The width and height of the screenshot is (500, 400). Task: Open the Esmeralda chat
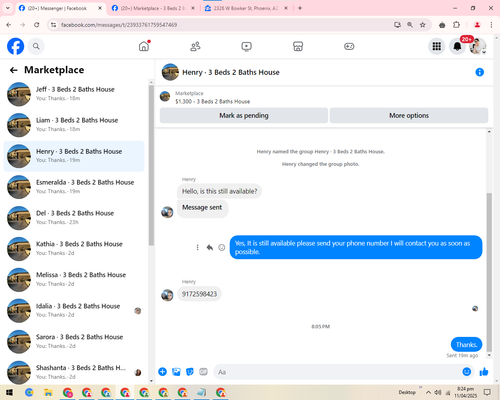pyautogui.click(x=74, y=187)
